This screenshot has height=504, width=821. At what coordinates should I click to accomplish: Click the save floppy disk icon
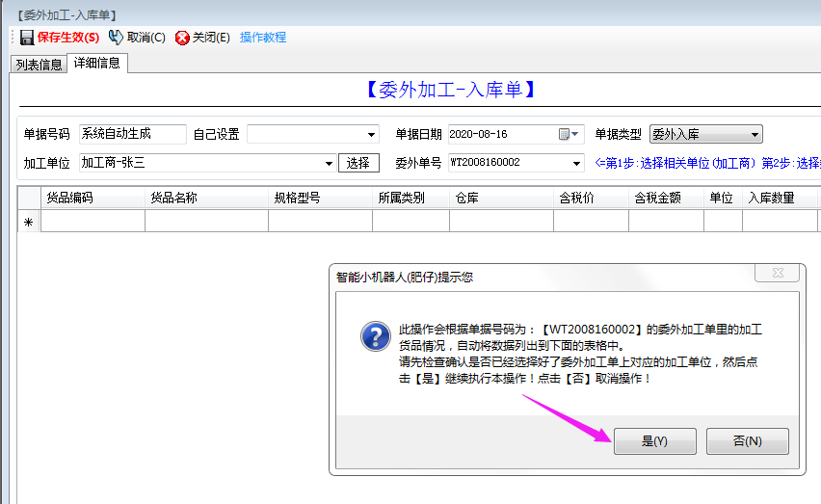coord(27,38)
